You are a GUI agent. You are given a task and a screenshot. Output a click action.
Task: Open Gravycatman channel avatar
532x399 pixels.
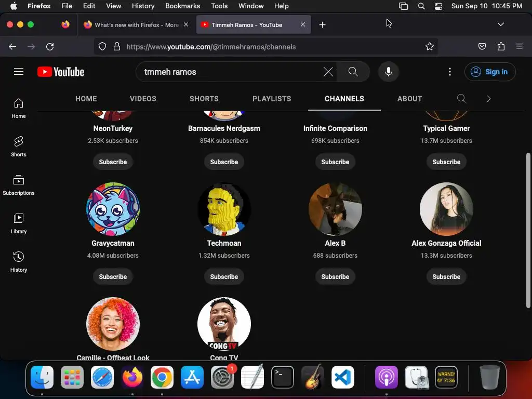113,209
